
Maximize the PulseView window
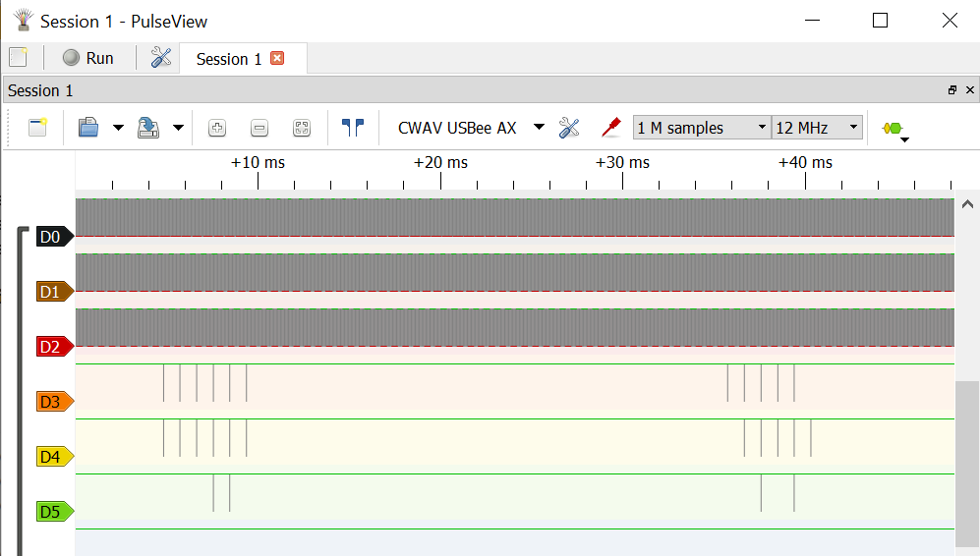tap(880, 20)
